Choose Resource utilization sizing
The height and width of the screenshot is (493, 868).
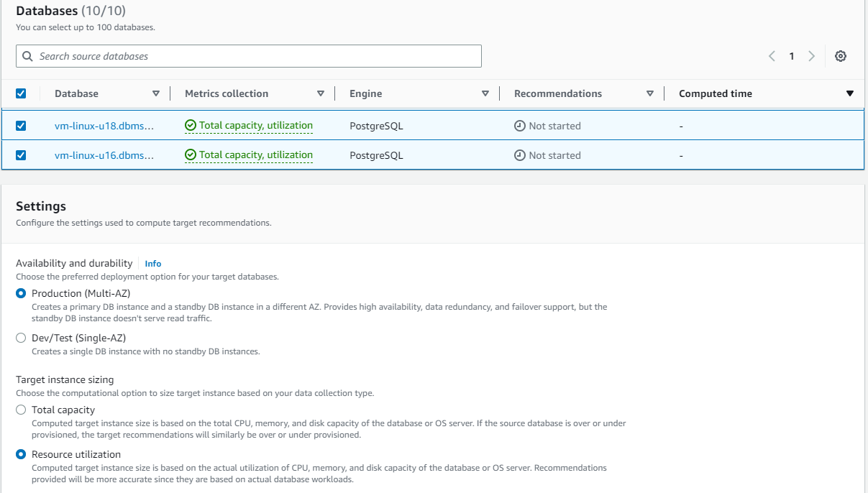[22, 454]
